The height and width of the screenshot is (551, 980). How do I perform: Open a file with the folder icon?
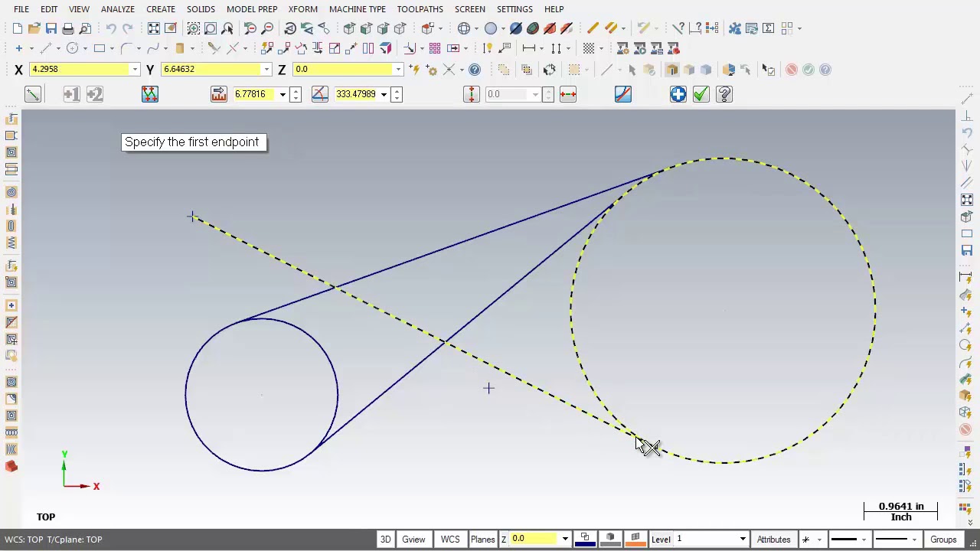[x=34, y=28]
